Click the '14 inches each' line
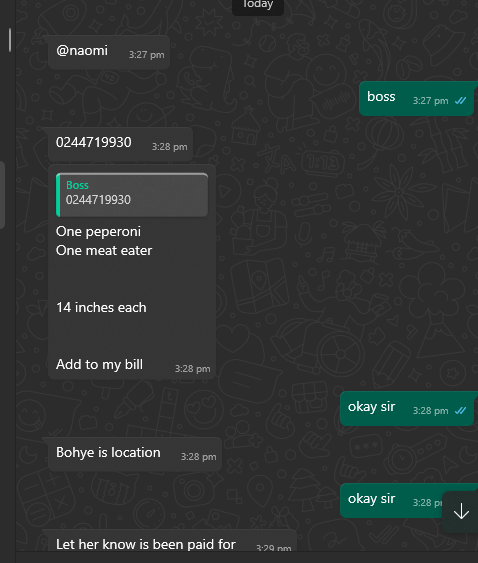Screen dimensions: 478x563 pos(101,307)
